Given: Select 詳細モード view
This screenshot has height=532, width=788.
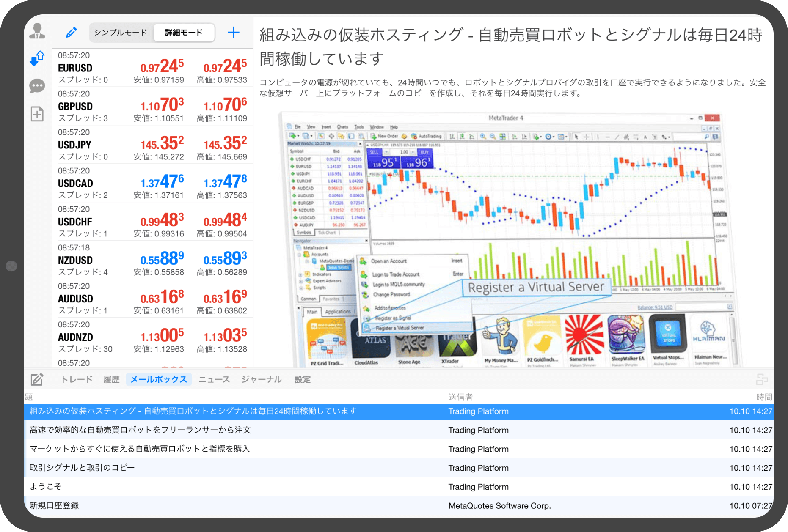Looking at the screenshot, I should point(184,33).
